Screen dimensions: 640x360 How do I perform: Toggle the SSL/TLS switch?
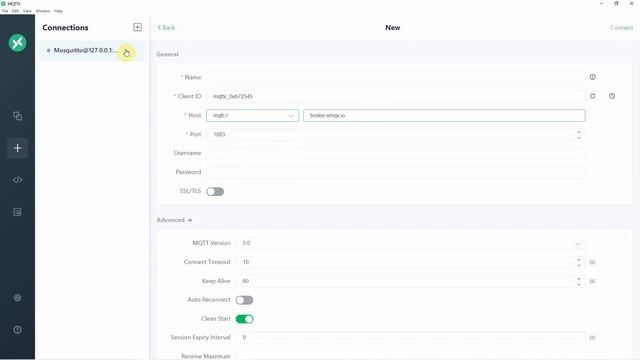(215, 191)
